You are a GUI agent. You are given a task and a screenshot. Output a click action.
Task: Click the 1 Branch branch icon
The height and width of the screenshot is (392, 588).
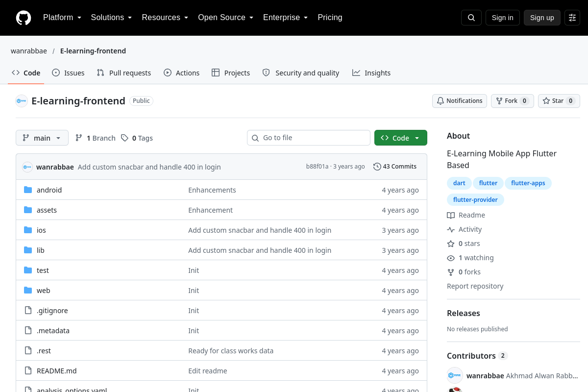(79, 138)
